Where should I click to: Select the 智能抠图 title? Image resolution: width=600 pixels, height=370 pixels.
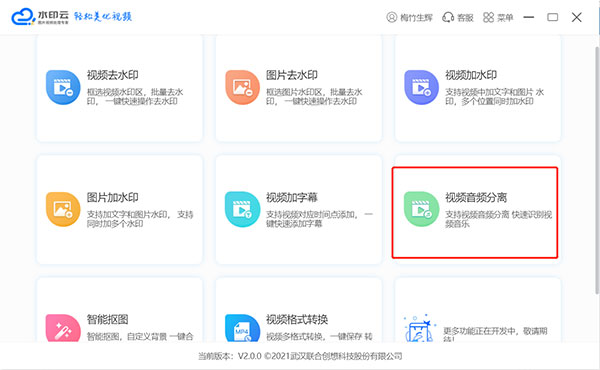tap(108, 319)
